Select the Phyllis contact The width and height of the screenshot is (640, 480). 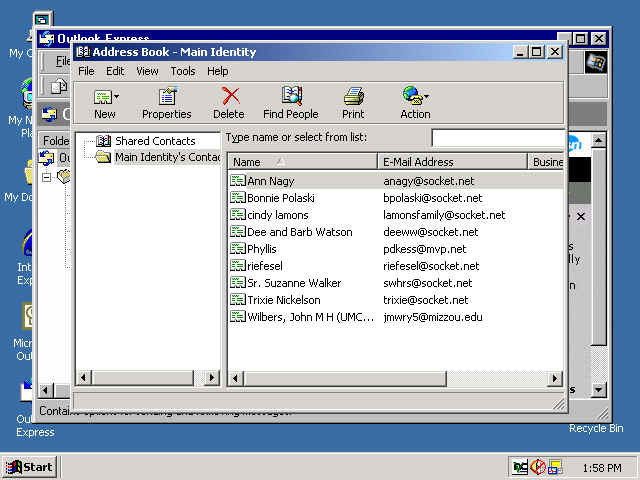coord(262,249)
